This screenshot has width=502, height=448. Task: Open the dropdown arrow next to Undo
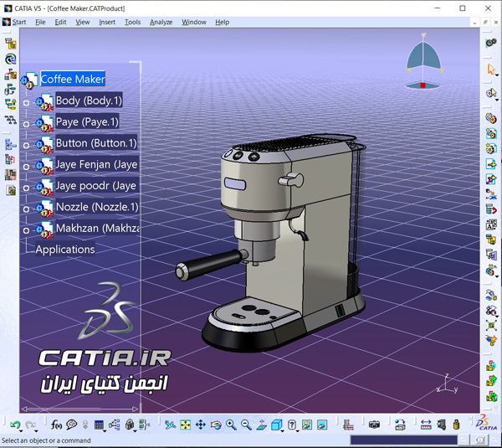pyautogui.click(x=21, y=431)
